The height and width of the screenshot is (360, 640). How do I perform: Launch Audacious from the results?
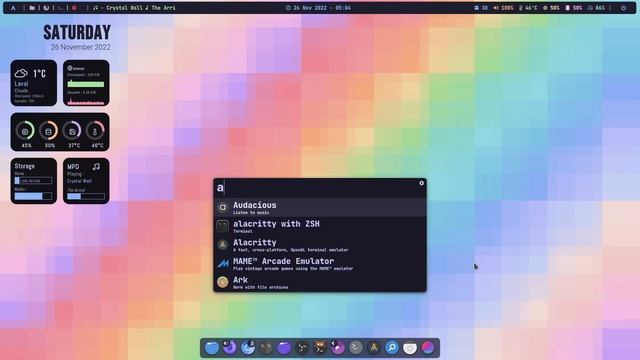coord(320,207)
